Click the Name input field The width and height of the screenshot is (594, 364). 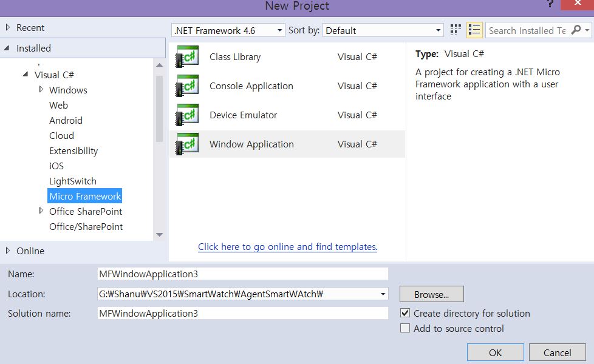pos(243,274)
